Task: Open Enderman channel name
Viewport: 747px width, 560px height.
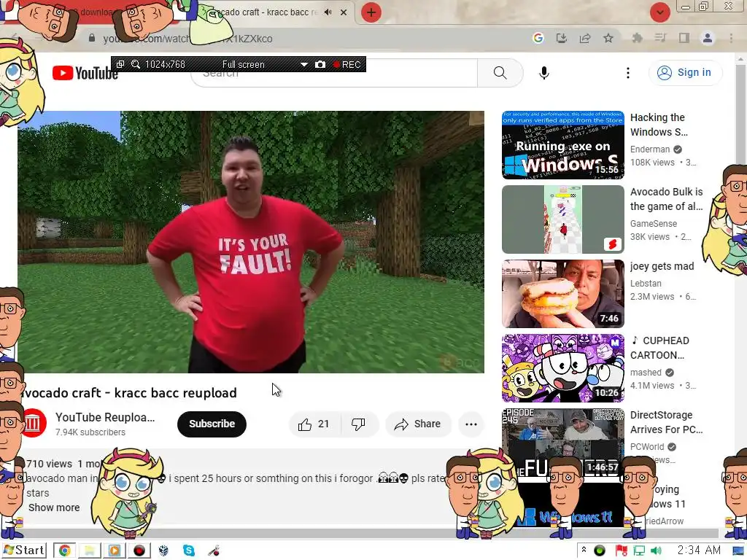Action: point(650,149)
